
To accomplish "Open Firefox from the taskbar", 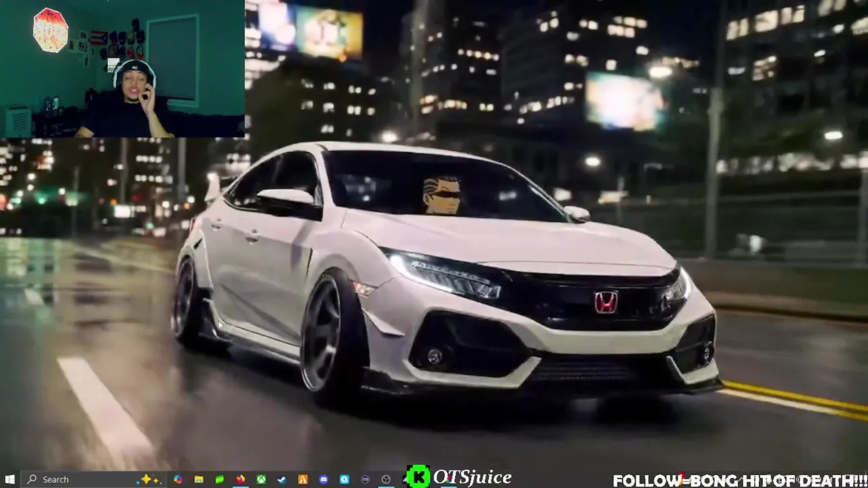I will point(240,479).
